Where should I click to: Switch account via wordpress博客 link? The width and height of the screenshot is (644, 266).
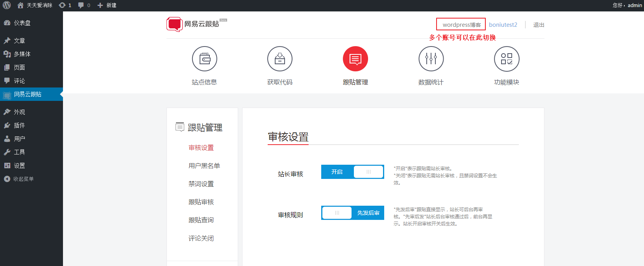[x=461, y=24]
